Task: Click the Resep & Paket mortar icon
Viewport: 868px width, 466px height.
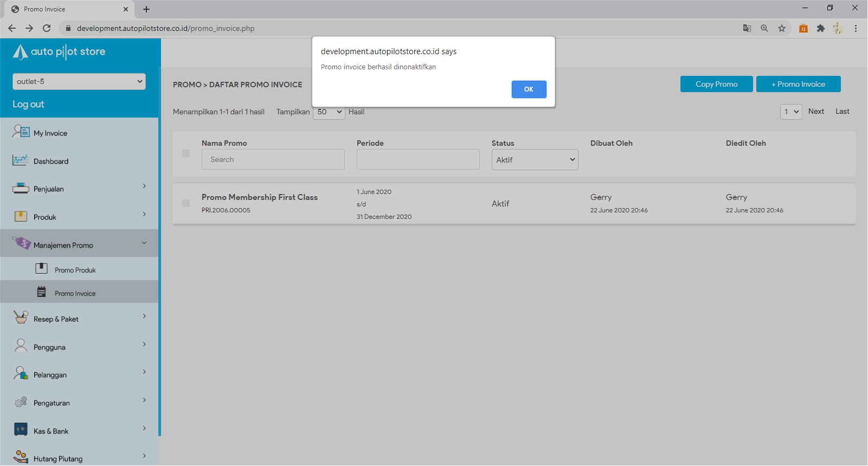Action: tap(21, 318)
